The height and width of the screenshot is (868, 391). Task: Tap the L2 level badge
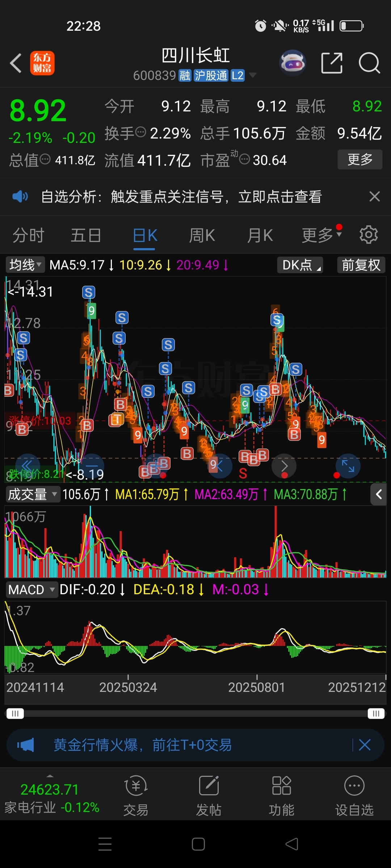tap(237, 75)
